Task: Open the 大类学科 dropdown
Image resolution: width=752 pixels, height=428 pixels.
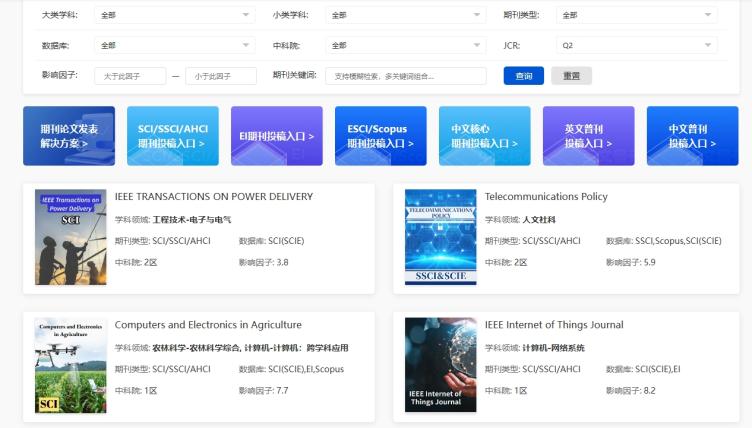Action: [x=174, y=15]
